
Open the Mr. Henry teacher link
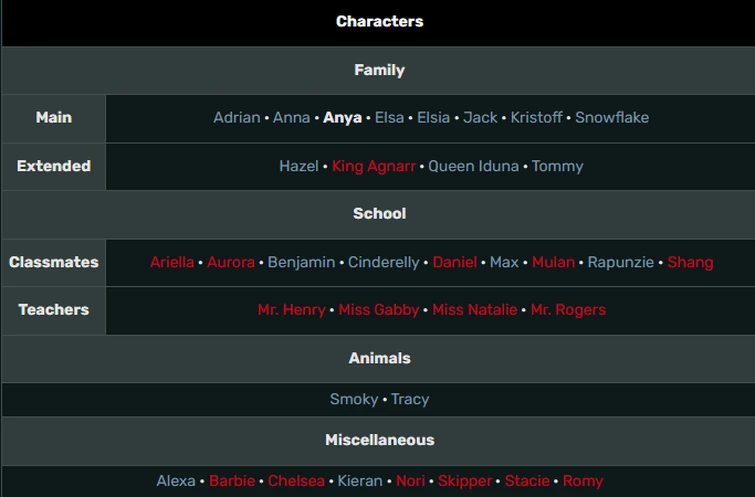291,310
